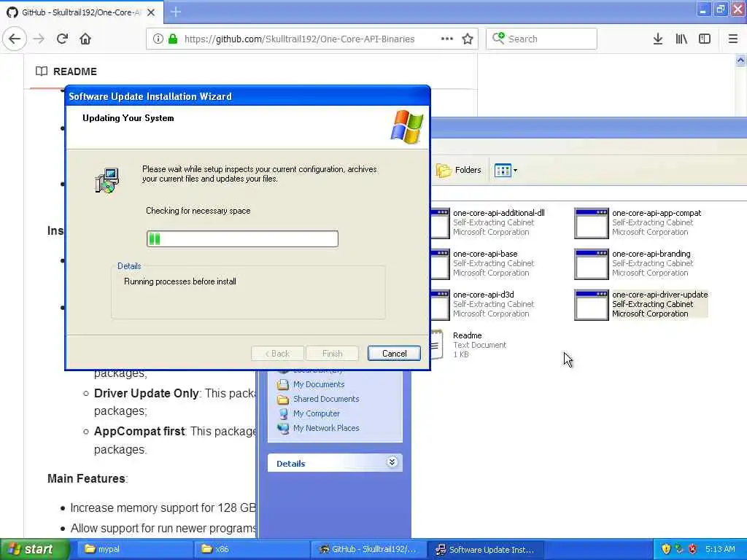This screenshot has width=747, height=560.
Task: Click the Software Update Installation Wizard title bar
Action: pyautogui.click(x=247, y=96)
